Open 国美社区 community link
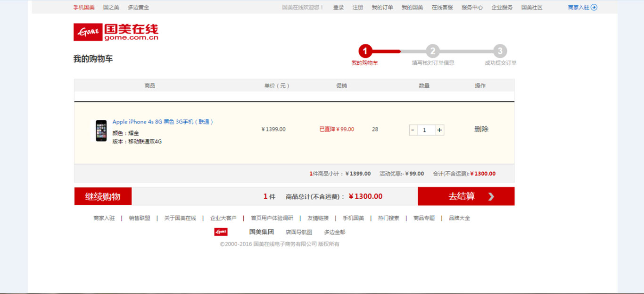The image size is (644, 294). pos(532,7)
